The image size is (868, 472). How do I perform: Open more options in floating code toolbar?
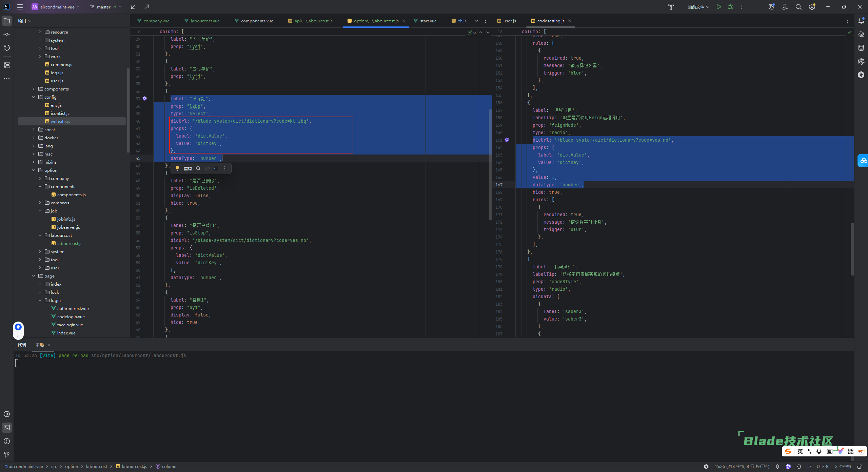pyautogui.click(x=225, y=168)
